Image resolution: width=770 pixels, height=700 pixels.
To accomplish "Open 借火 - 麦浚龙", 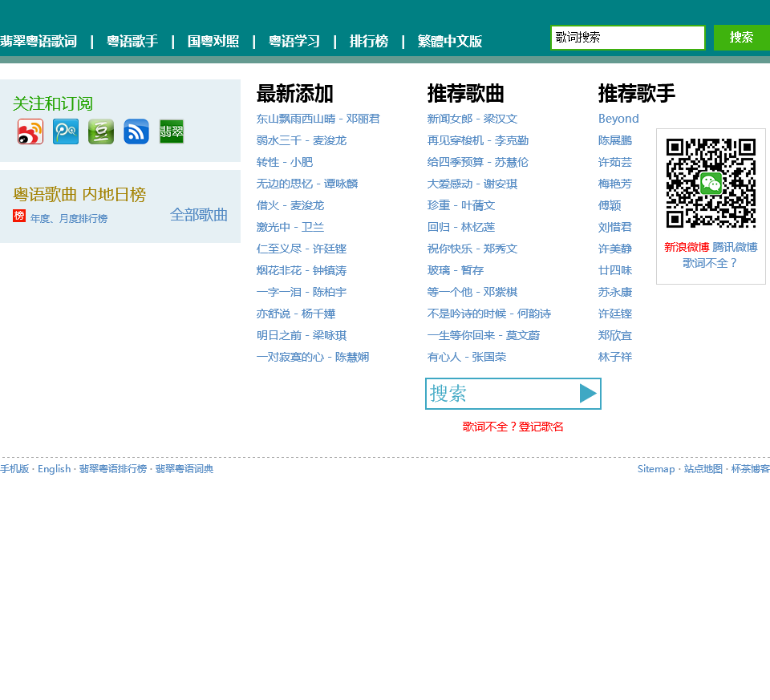I will tap(290, 205).
